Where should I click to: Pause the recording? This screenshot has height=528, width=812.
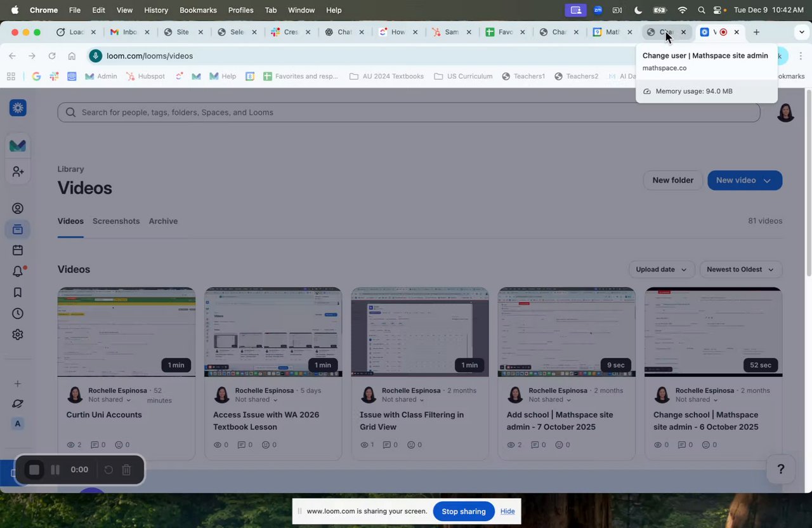coord(55,470)
